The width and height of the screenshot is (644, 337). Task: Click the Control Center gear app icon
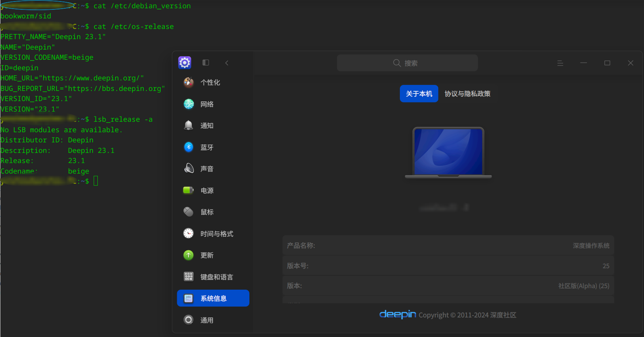[185, 63]
